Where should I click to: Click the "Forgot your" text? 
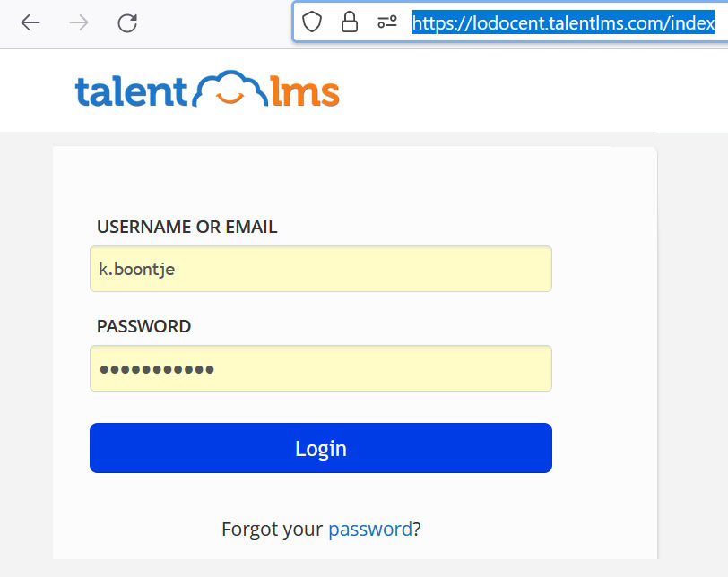[x=272, y=530]
